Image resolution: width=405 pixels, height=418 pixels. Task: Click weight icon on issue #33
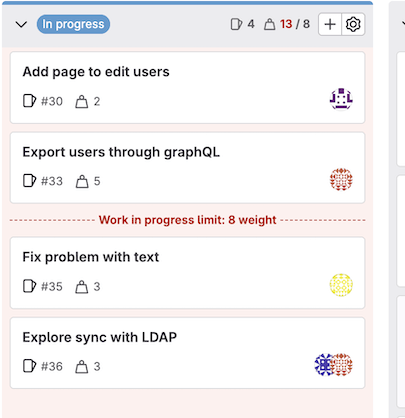82,181
